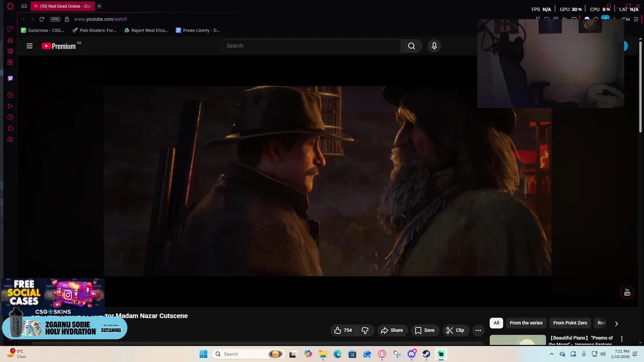This screenshot has height=362, width=644.
Task: Focus the www.youtube.com/watch address field
Action: [100, 19]
